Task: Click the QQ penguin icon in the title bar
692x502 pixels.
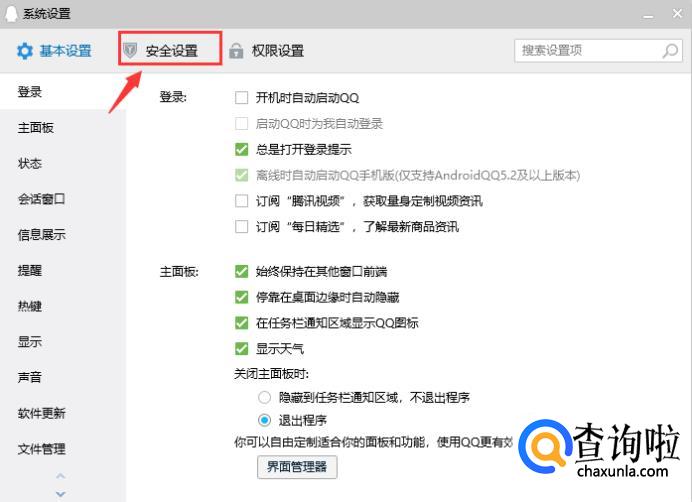Action: coord(11,14)
